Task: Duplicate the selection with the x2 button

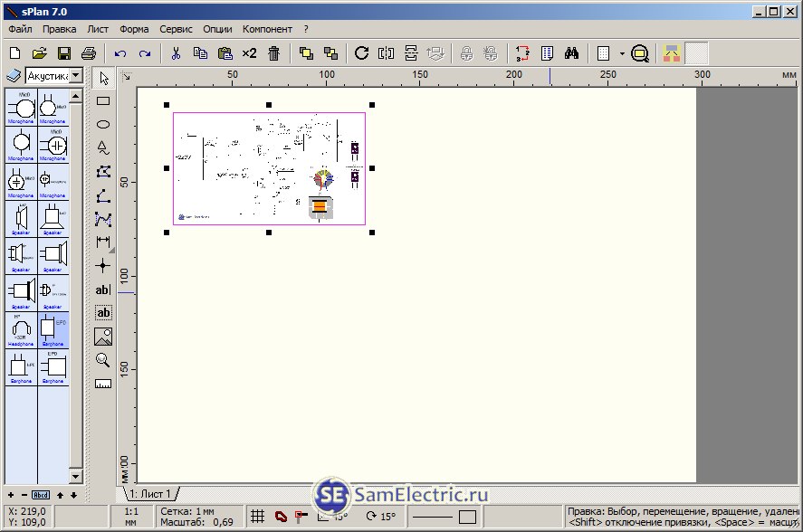Action: (249, 53)
